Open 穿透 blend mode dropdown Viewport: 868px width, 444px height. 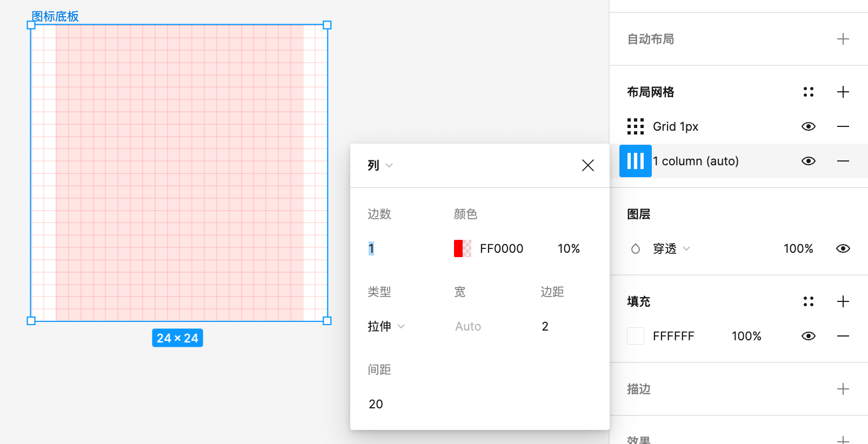coord(671,248)
